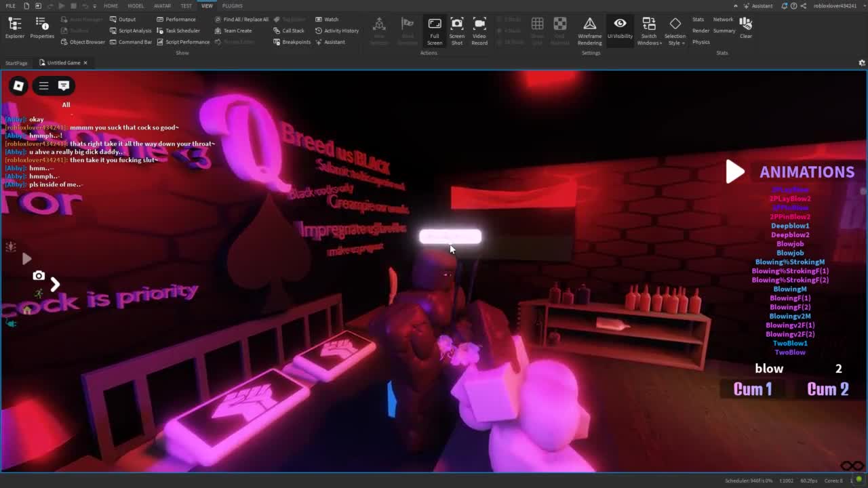
Task: Open the Explorer panel
Action: 14,28
